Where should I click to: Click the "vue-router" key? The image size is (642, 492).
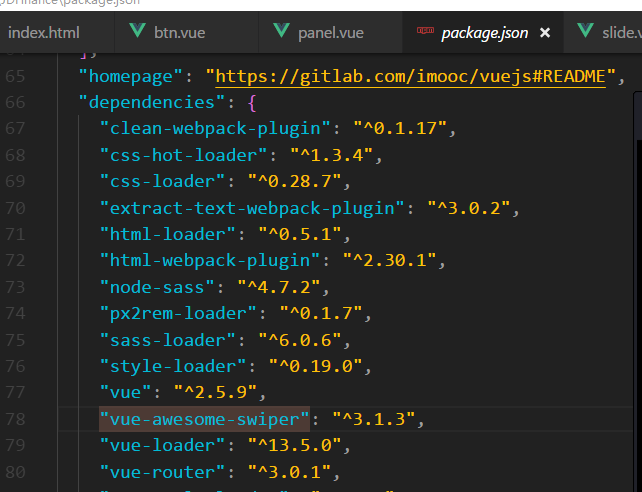[162, 472]
